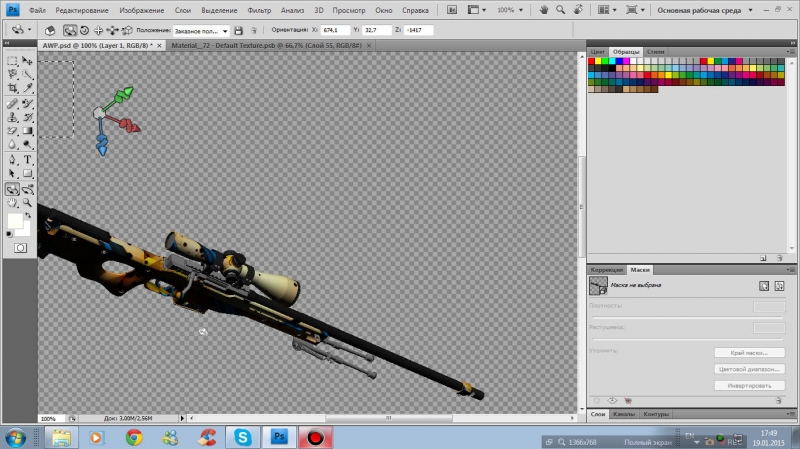Switch to the Каналы tab
800x449 pixels.
coord(623,414)
